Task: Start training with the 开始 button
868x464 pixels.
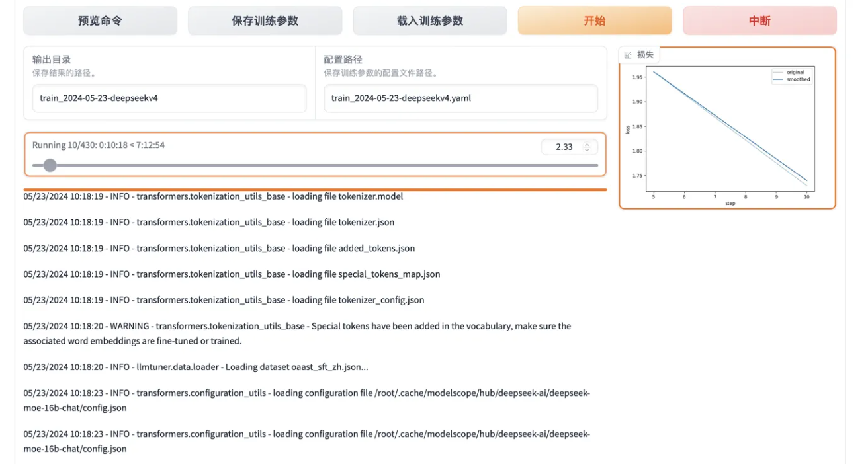Action: [x=595, y=20]
